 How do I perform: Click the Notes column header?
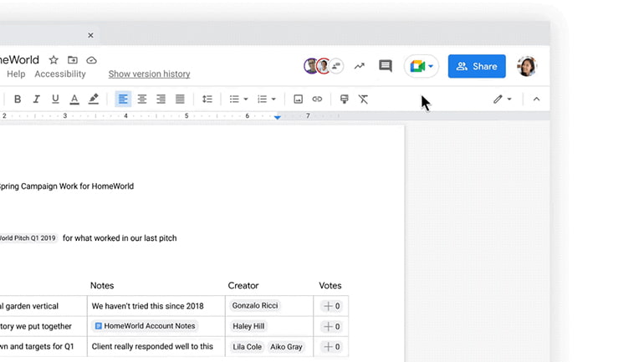pos(102,285)
